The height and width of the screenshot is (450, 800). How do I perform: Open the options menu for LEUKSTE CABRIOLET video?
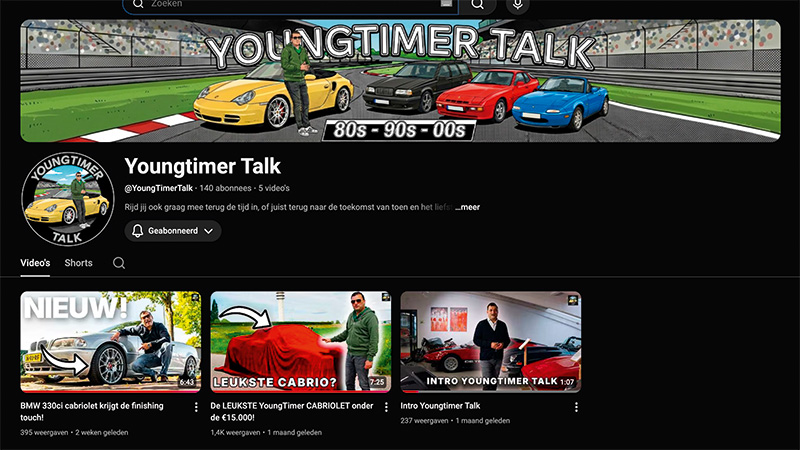click(x=386, y=407)
